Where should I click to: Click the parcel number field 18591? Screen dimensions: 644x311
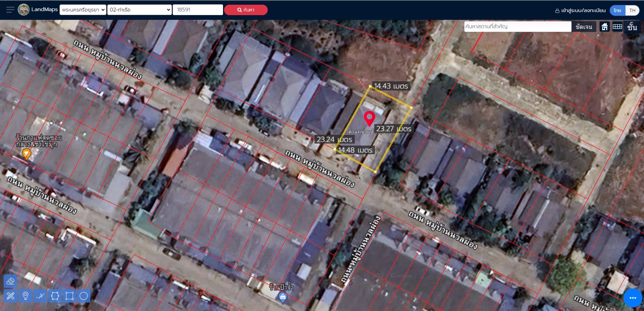(x=198, y=10)
